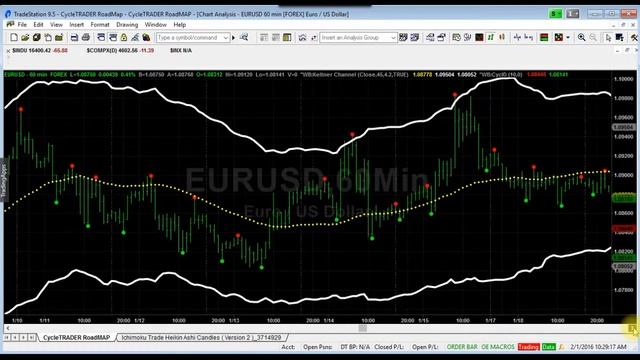The image size is (640, 360).
Task: Click the go arrow next to the symbol box
Action: (x=233, y=38)
